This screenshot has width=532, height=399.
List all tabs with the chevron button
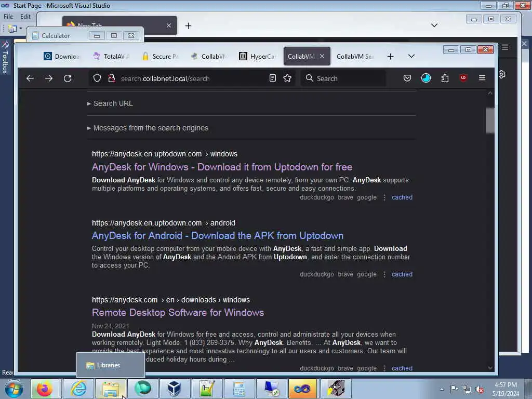tap(411, 56)
